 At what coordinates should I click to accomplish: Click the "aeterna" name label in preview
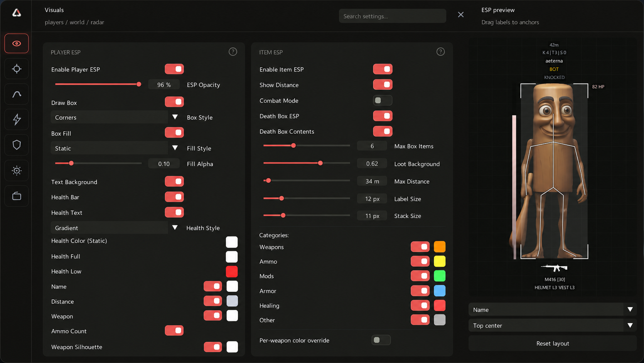tap(554, 61)
